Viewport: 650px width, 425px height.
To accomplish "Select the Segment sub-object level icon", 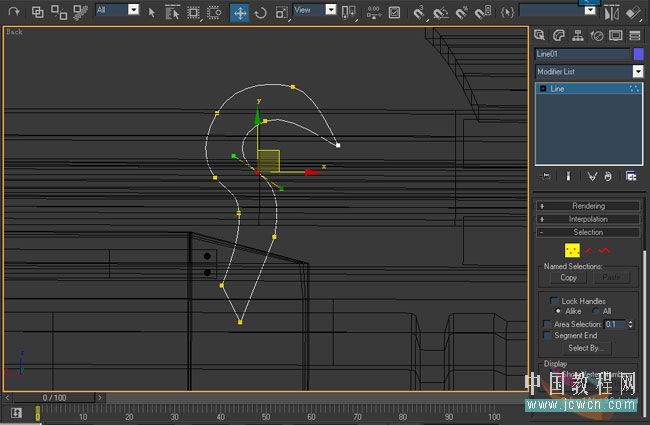I will point(589,250).
